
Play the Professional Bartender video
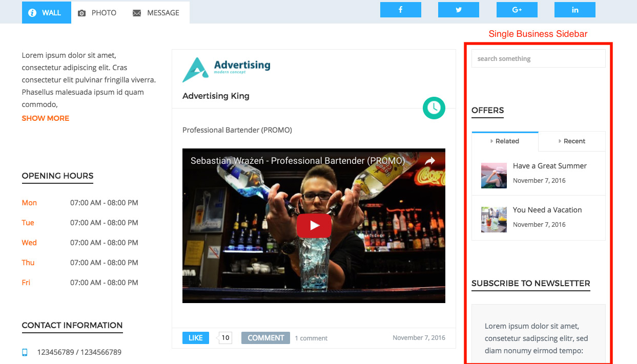click(314, 226)
